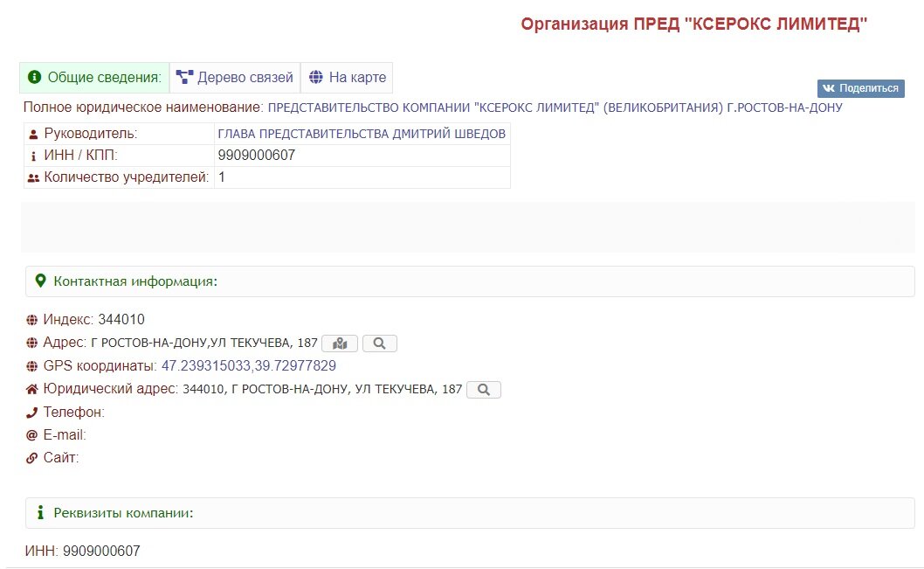Screen dimensions: 924x569
Task: Click the address text Г РОСТОВ-НА-ДОНУ,УЛ ТЕКУЧЕВА, 187
Action: 203,343
